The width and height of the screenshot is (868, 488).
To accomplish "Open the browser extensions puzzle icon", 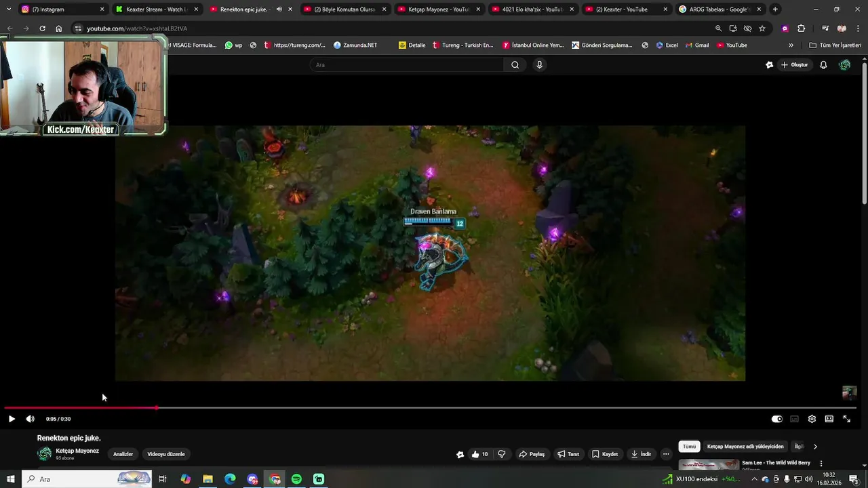I will tap(801, 28).
